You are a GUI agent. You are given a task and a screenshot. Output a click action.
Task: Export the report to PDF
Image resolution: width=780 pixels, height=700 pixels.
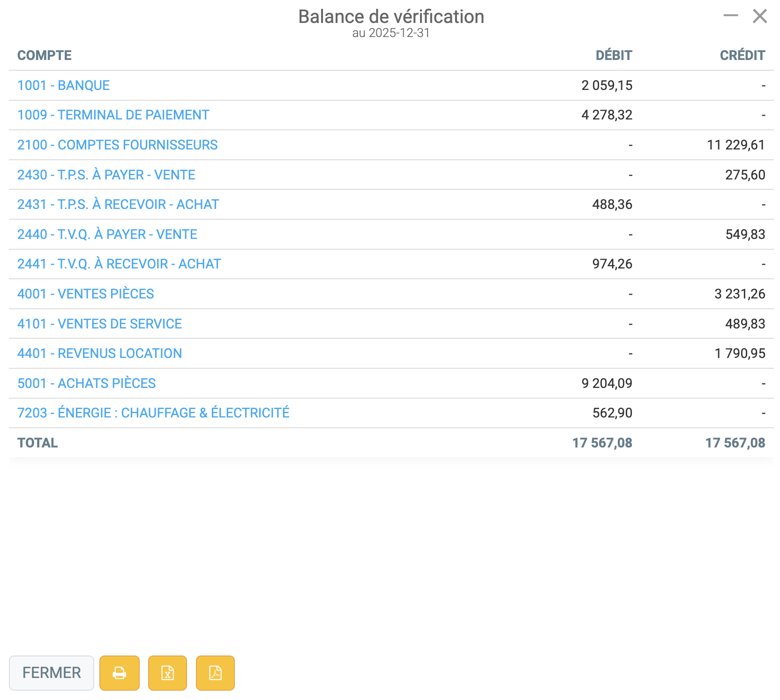pyautogui.click(x=215, y=673)
